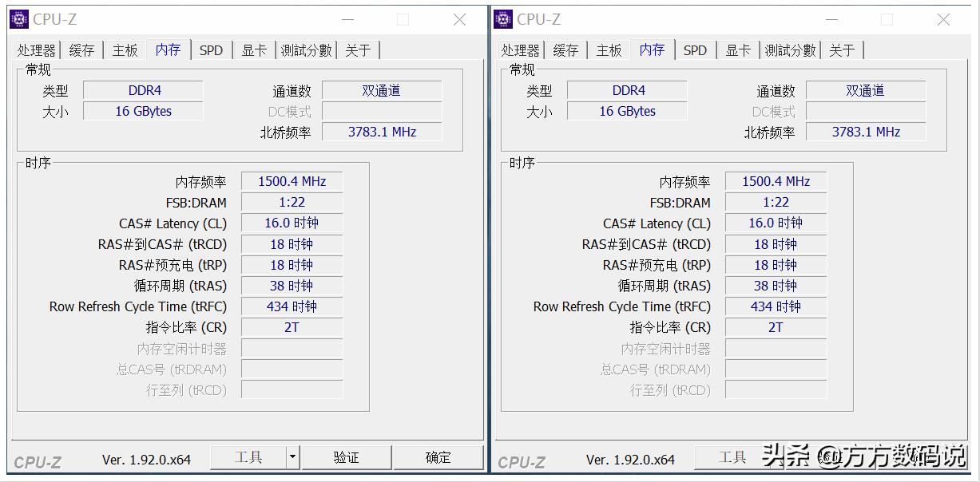The width and height of the screenshot is (980, 482).
Task: Click the CPU-Z logo icon in the right window title bar
Action: [x=502, y=18]
